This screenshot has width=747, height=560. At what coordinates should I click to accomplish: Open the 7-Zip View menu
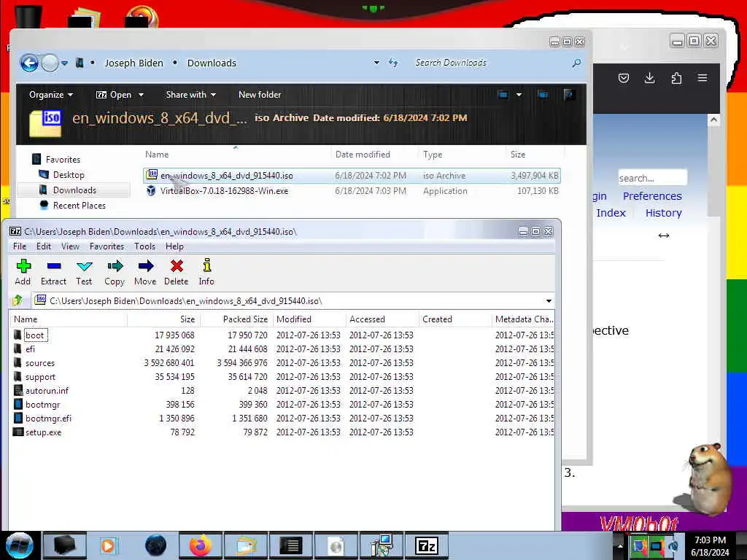tap(70, 246)
